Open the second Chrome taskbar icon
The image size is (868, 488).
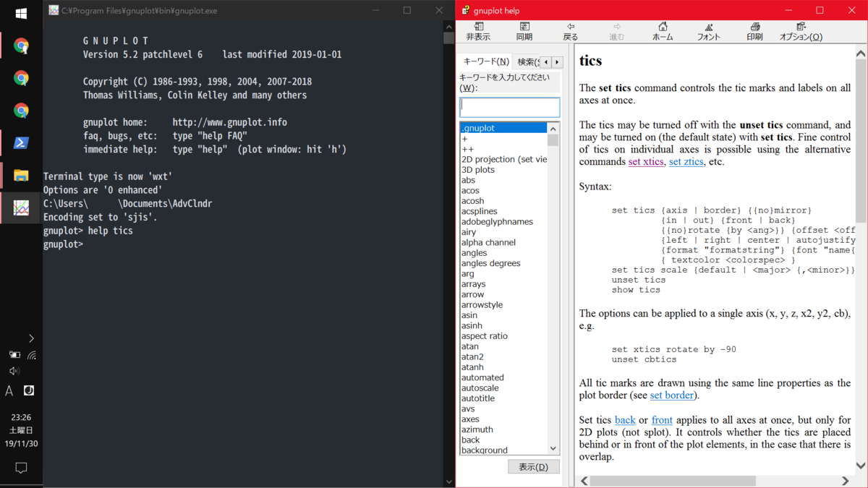(x=21, y=78)
